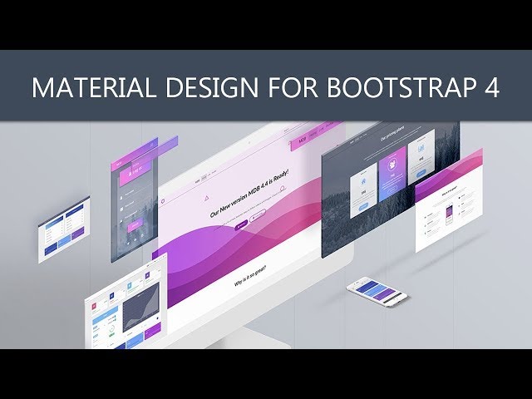Viewport: 532px width, 399px height.
Task: Click the outlined button on the purple pricing card
Action: [392, 190]
